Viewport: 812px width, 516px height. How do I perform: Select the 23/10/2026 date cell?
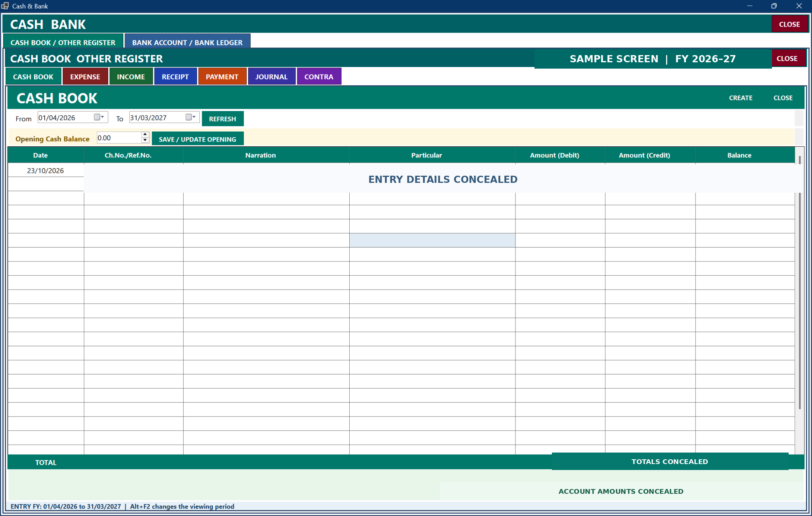(x=46, y=171)
